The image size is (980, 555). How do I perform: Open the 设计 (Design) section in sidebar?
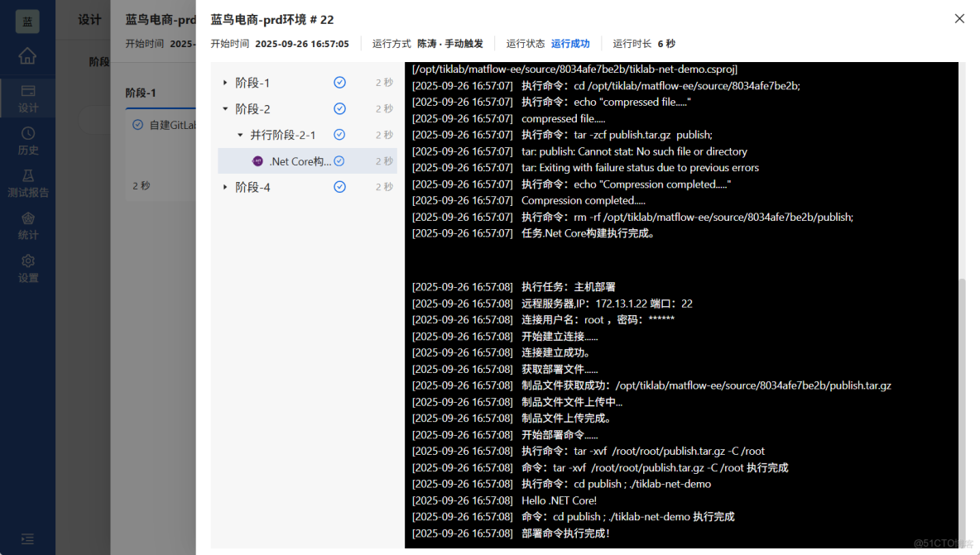click(27, 98)
